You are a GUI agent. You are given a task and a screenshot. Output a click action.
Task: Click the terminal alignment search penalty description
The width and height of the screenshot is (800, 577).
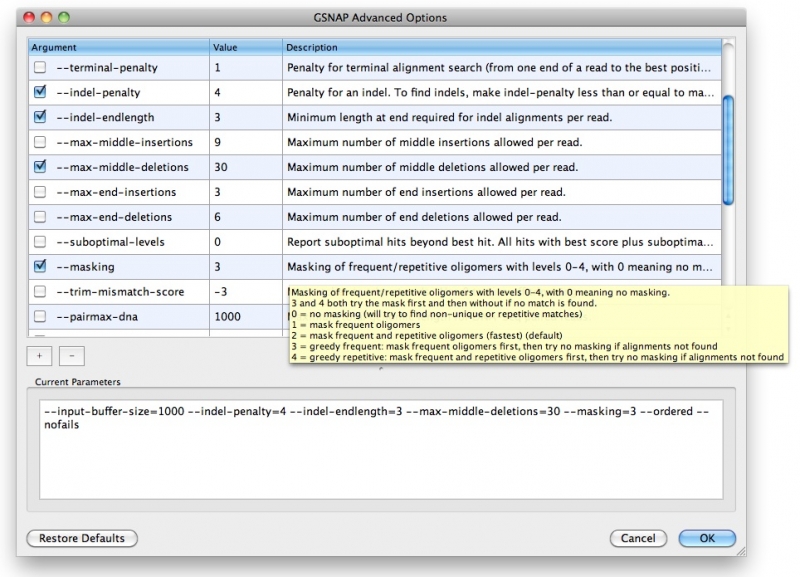[x=498, y=67]
